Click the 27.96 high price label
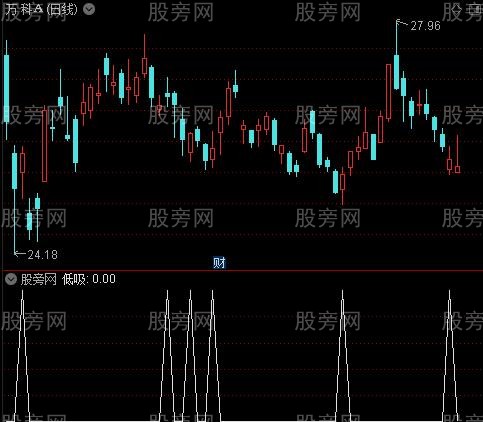 (x=425, y=26)
